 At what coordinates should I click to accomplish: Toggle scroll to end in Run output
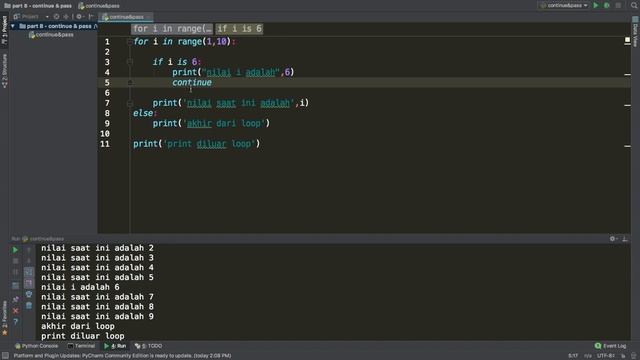tap(29, 283)
